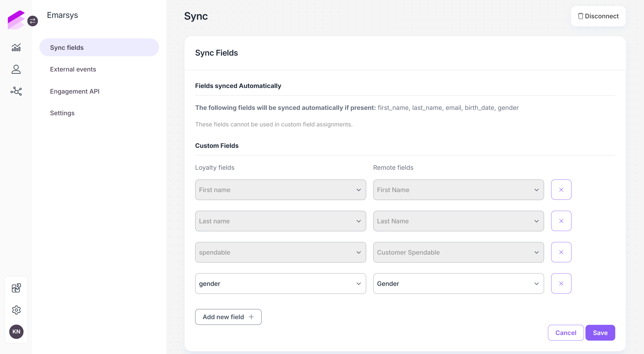Remove the Last name field row

pos(561,221)
